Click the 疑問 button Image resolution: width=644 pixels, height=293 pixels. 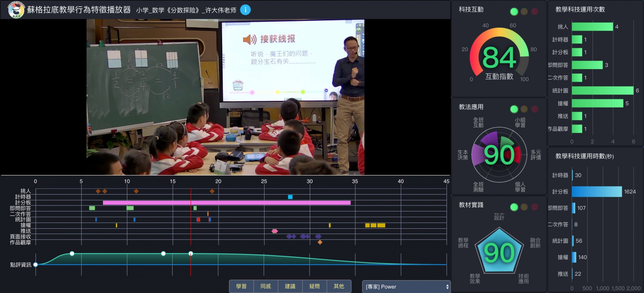(314, 287)
